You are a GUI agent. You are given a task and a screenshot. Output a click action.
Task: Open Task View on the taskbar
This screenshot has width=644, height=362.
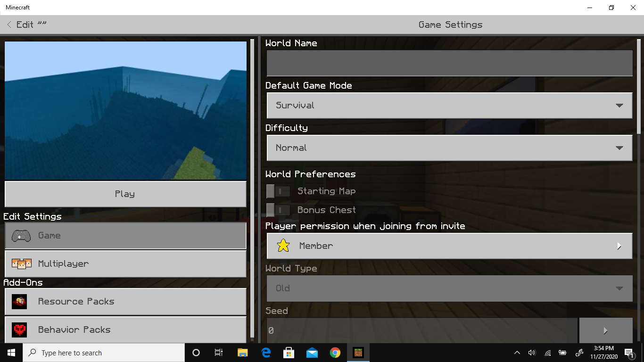[219, 353]
